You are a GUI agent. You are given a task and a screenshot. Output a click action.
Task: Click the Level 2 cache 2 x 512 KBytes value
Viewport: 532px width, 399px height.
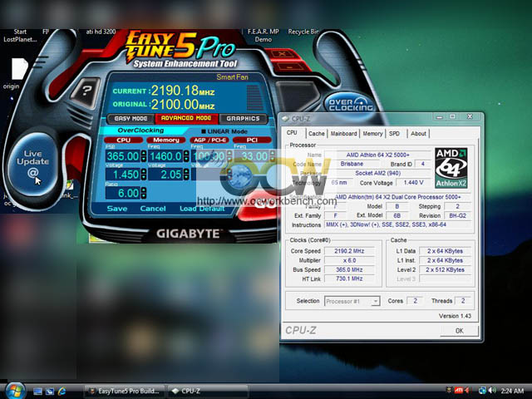tap(445, 269)
